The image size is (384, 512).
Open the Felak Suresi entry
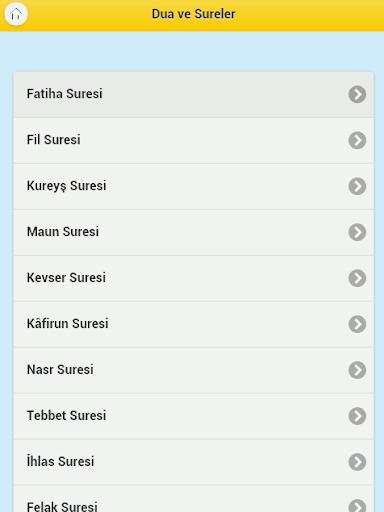(194, 499)
